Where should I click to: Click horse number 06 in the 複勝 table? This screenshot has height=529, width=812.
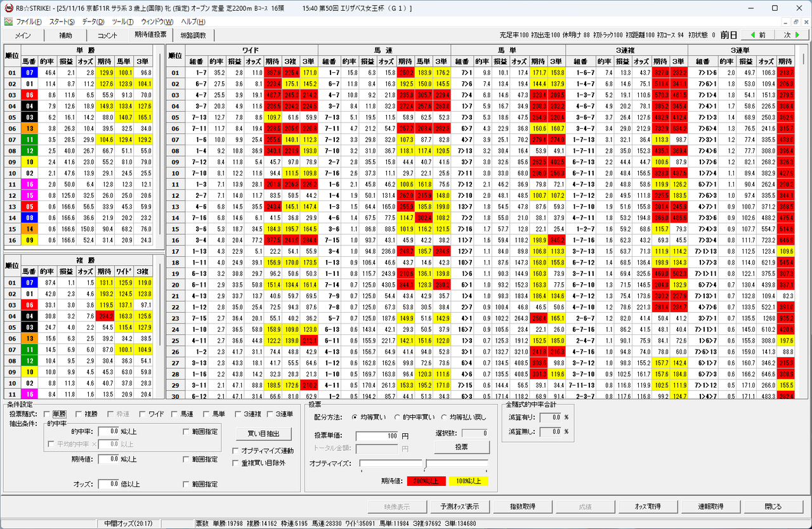coord(29,305)
